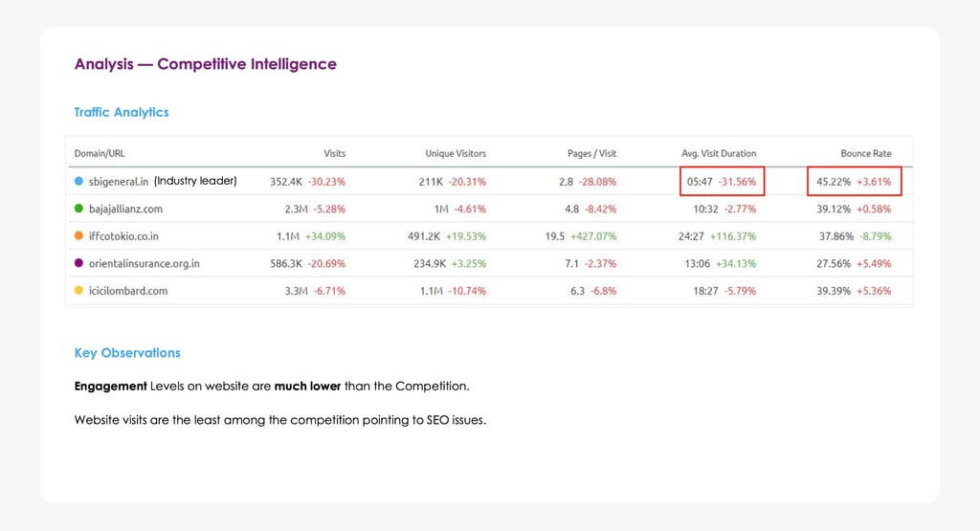
Task: Sort by the Avg. Visit Duration header
Action: pyautogui.click(x=719, y=153)
